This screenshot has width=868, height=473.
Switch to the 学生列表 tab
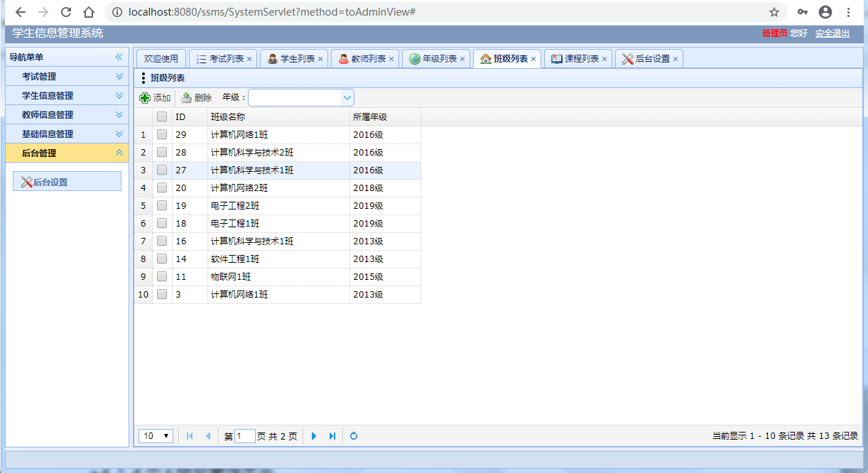coord(293,59)
